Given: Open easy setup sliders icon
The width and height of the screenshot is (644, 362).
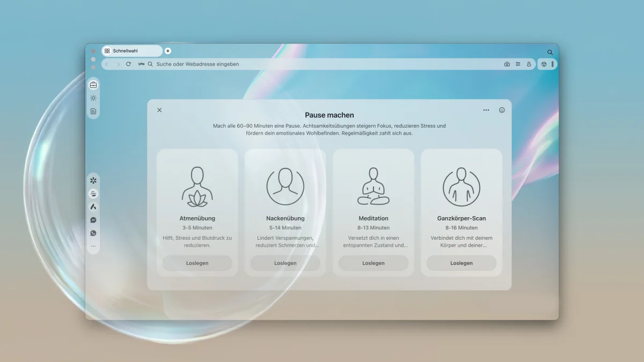Looking at the screenshot, I should click(518, 64).
